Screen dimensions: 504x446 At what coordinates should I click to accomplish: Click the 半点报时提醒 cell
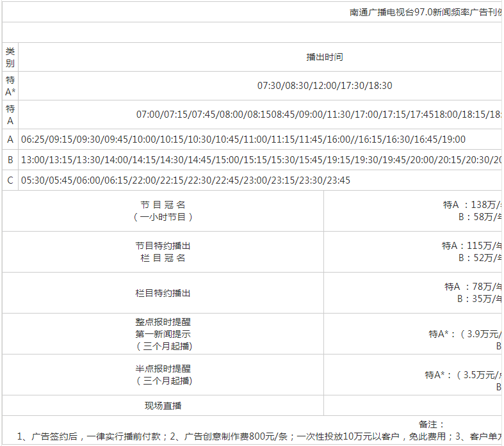click(x=163, y=375)
